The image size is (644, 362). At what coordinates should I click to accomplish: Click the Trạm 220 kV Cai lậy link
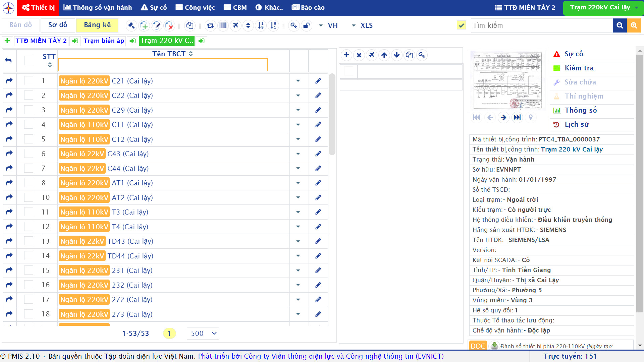(x=572, y=149)
